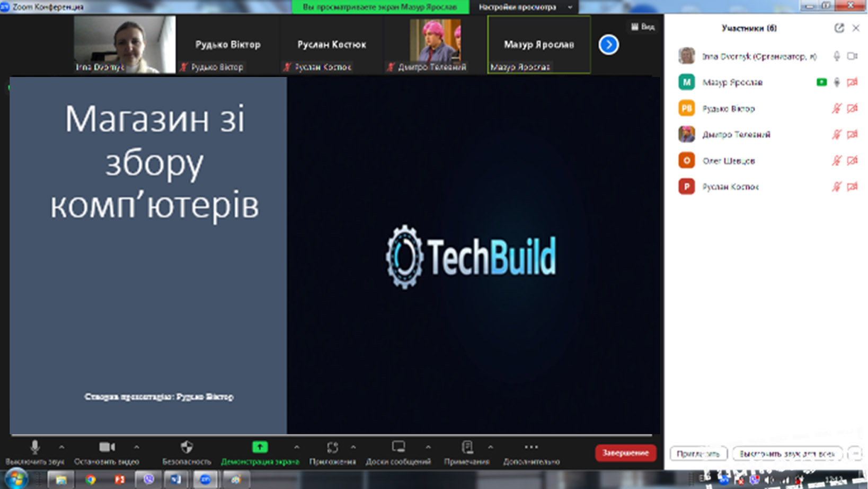The image size is (868, 489).
Task: Unmute Руслан Костюк microphone icon
Action: tap(837, 186)
